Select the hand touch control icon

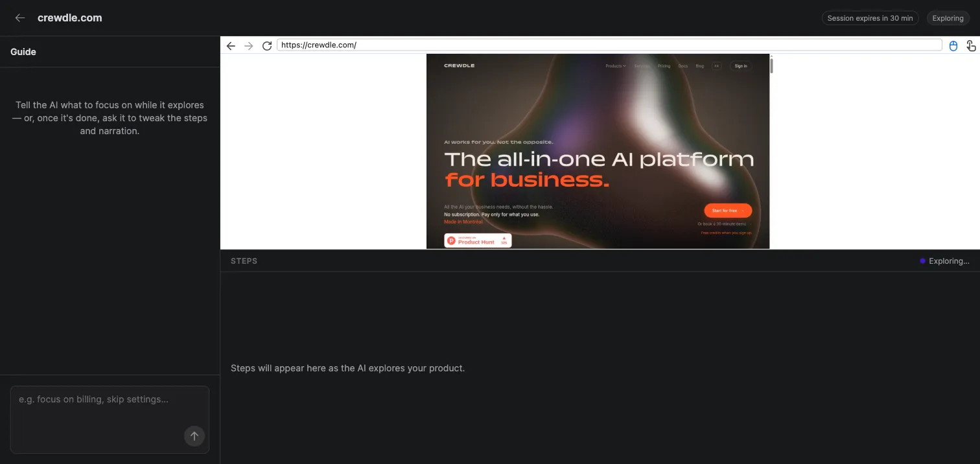pyautogui.click(x=971, y=45)
